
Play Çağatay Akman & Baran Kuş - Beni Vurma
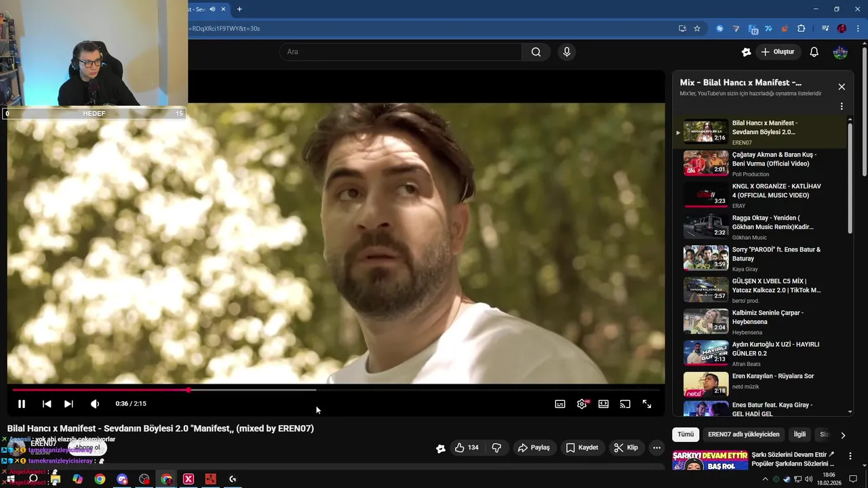point(759,163)
